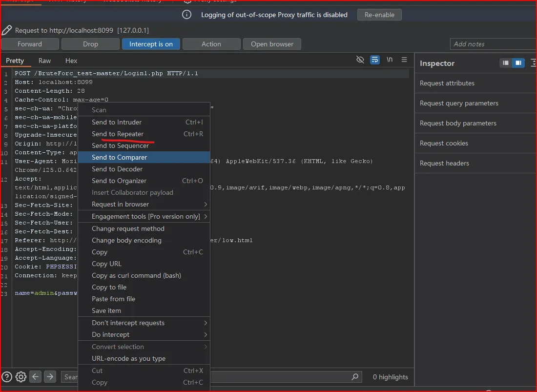The image size is (537, 392).
Task: Go to next search match arrow
Action: pyautogui.click(x=50, y=376)
